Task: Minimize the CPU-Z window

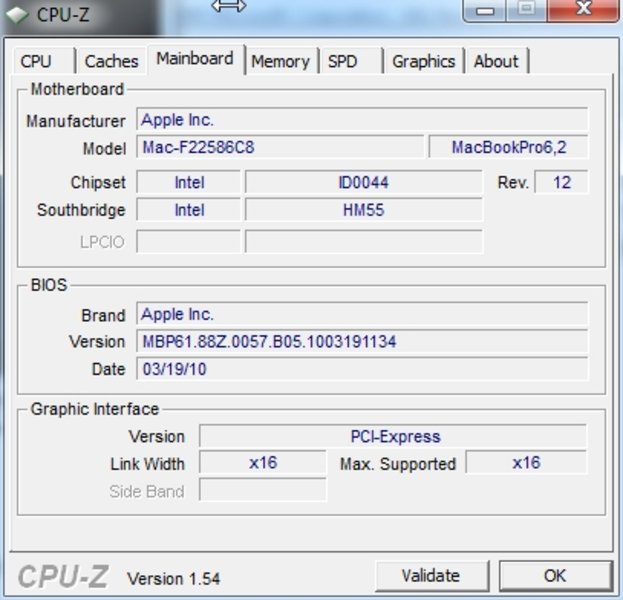Action: 485,10
